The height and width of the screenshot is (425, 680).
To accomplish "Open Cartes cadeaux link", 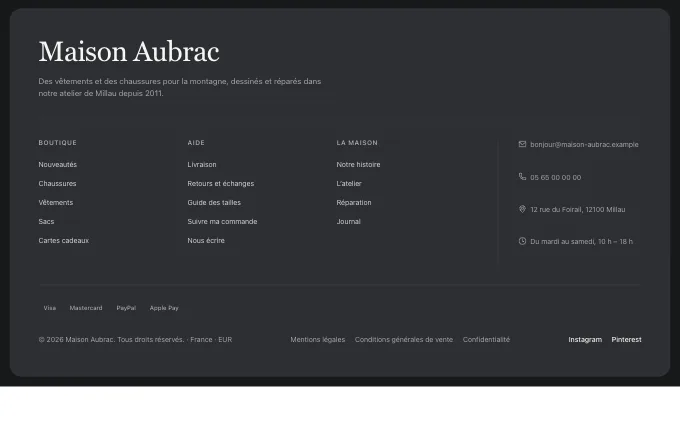I will 64,241.
